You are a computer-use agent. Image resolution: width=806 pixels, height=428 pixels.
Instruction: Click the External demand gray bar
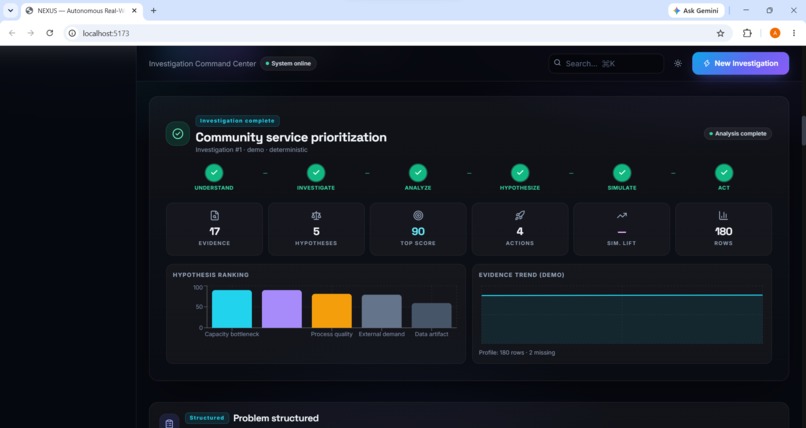381,311
